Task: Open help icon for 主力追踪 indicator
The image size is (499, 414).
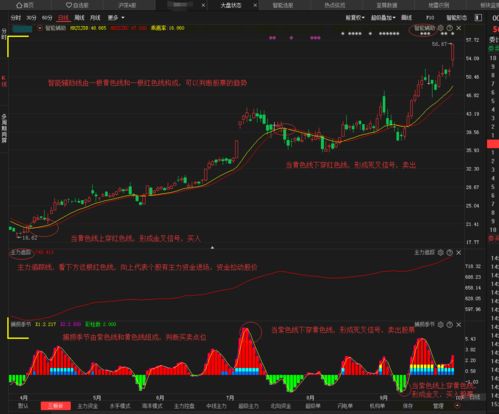Action: (x=449, y=252)
